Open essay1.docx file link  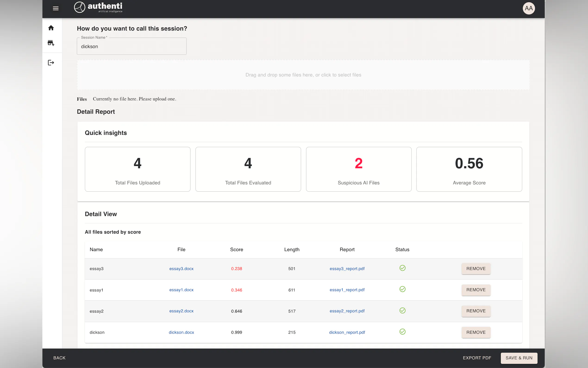click(181, 290)
